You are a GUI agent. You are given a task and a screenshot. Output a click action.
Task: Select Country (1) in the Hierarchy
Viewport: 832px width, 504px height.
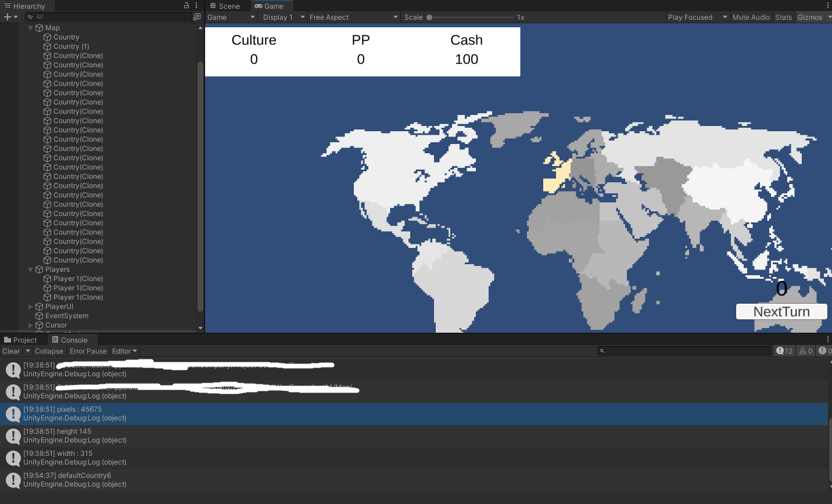click(71, 46)
